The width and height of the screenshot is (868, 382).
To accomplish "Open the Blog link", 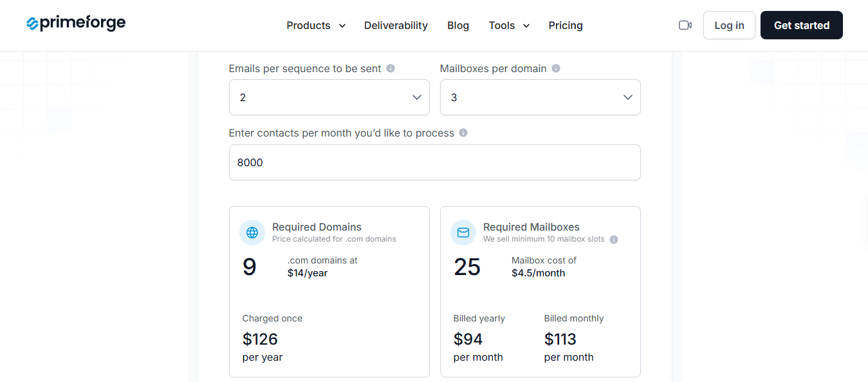I will click(x=458, y=25).
